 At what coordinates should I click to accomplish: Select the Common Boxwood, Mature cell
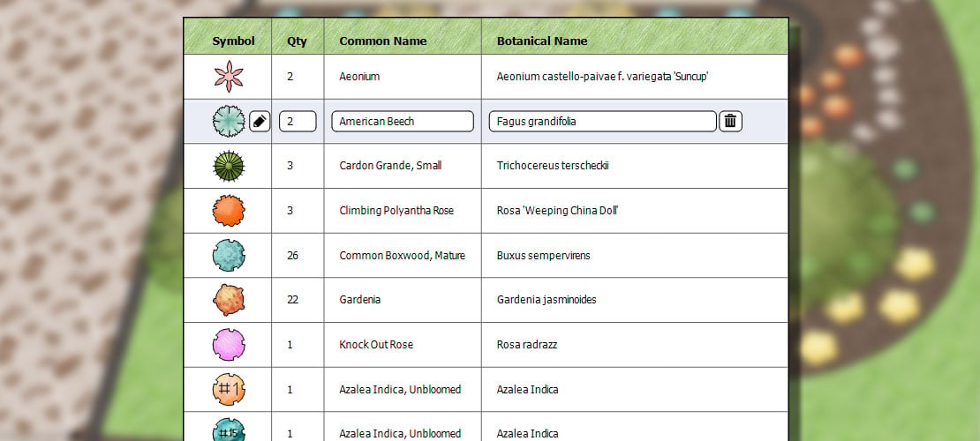[x=402, y=256]
